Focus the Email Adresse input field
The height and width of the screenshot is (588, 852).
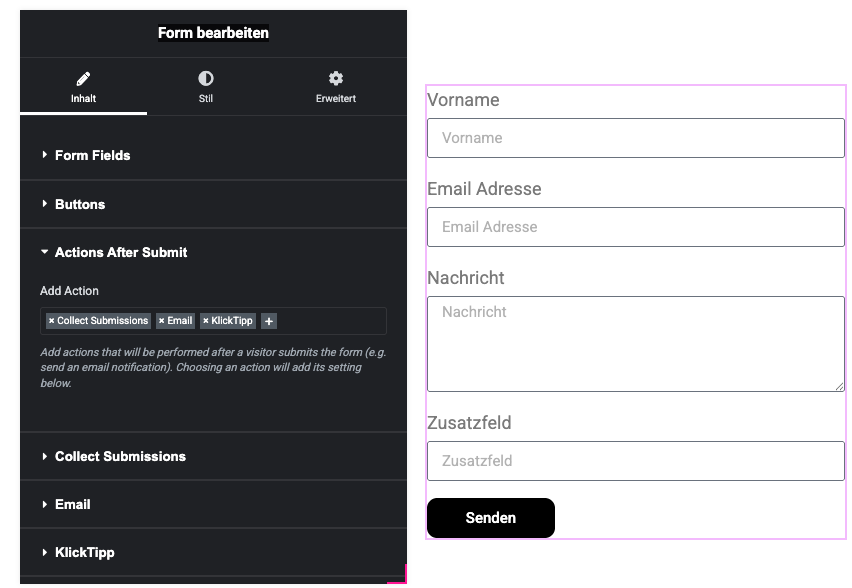tap(635, 227)
